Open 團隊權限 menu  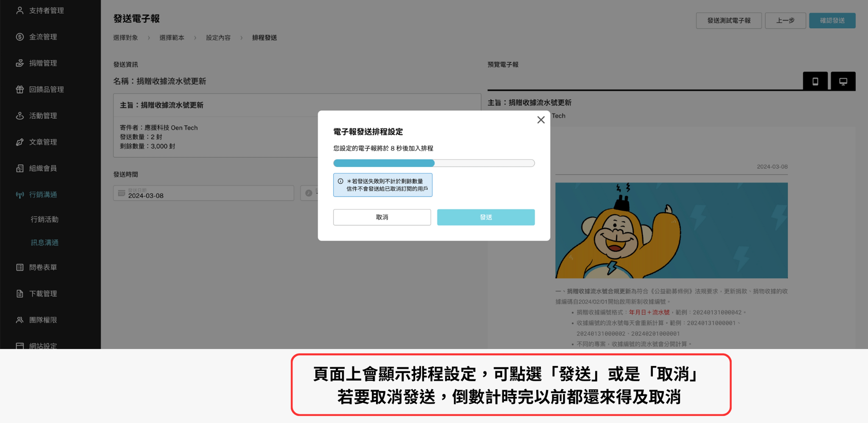[x=43, y=320]
